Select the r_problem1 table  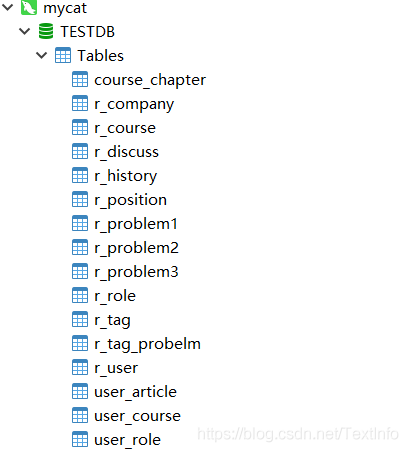point(136,224)
